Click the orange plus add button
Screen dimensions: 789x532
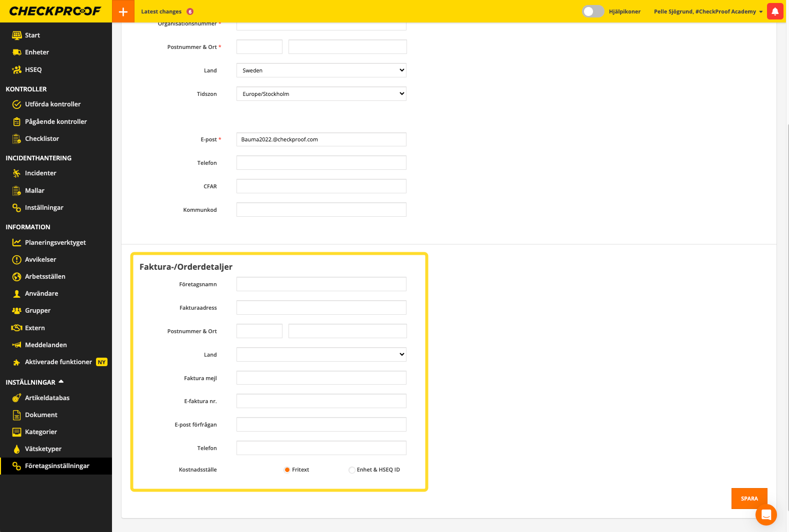[x=123, y=11]
